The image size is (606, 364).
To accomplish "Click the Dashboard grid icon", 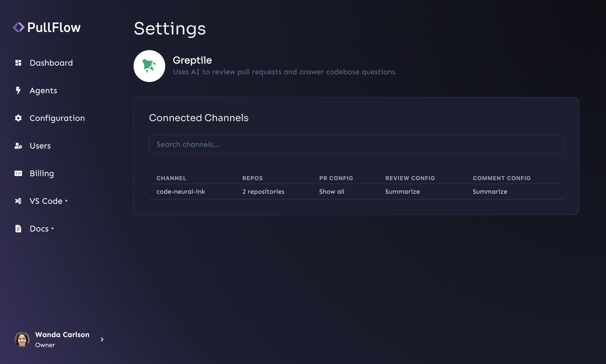I will 18,63.
